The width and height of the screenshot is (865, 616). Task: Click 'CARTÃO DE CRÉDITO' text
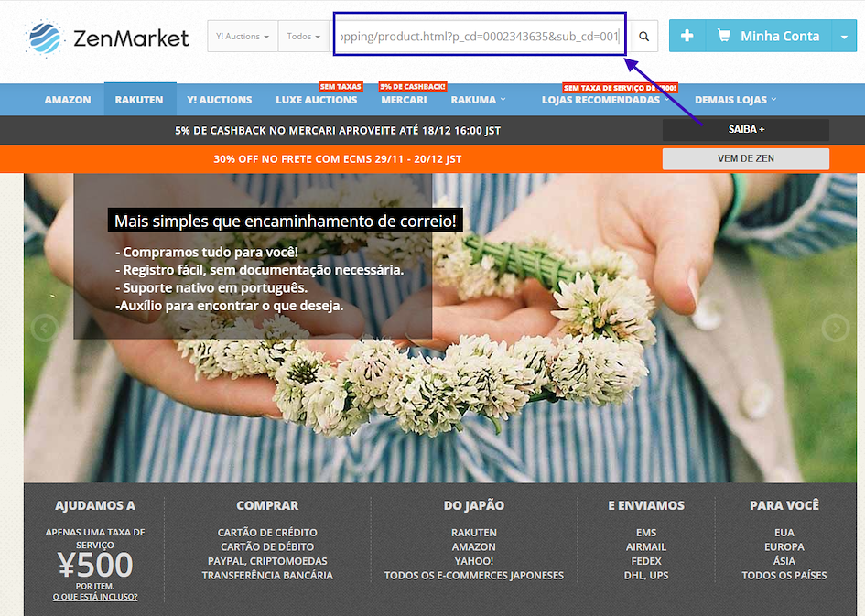[x=267, y=533]
